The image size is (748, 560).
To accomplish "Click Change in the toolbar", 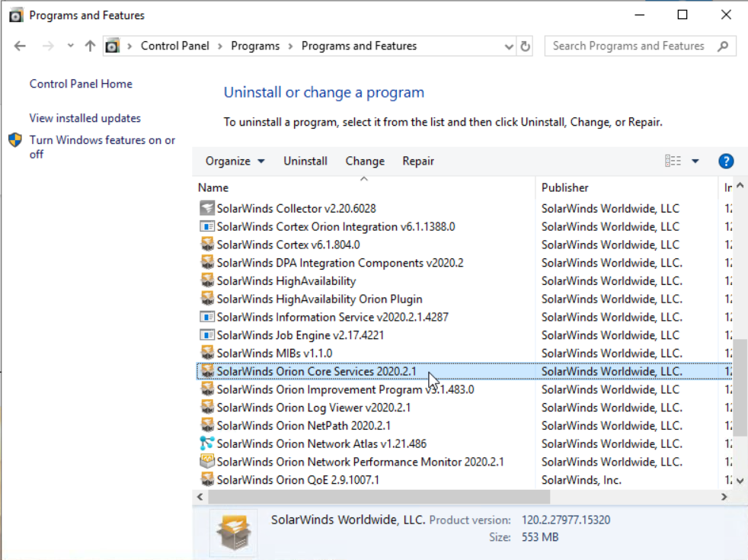I will [x=365, y=162].
